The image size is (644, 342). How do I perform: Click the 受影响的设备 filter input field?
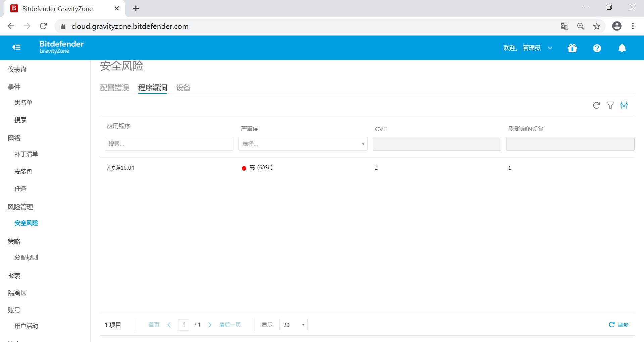pyautogui.click(x=570, y=144)
